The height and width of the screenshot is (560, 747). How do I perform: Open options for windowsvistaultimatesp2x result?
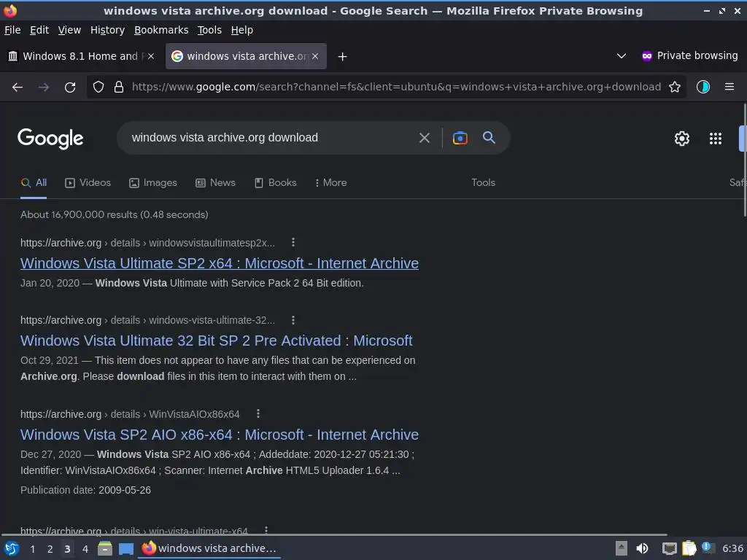click(x=293, y=242)
